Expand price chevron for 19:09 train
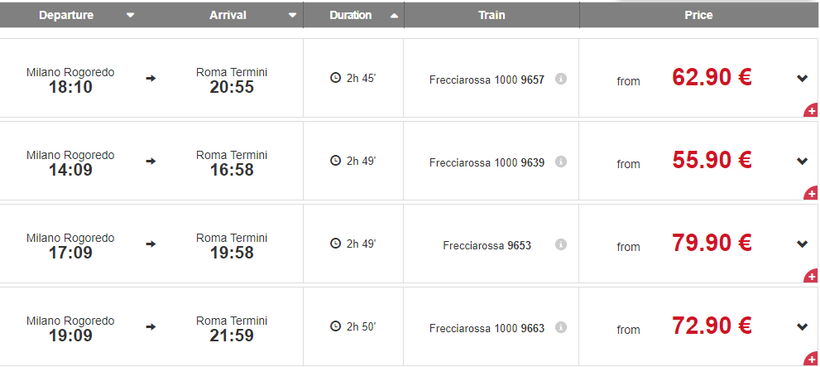 pyautogui.click(x=802, y=327)
